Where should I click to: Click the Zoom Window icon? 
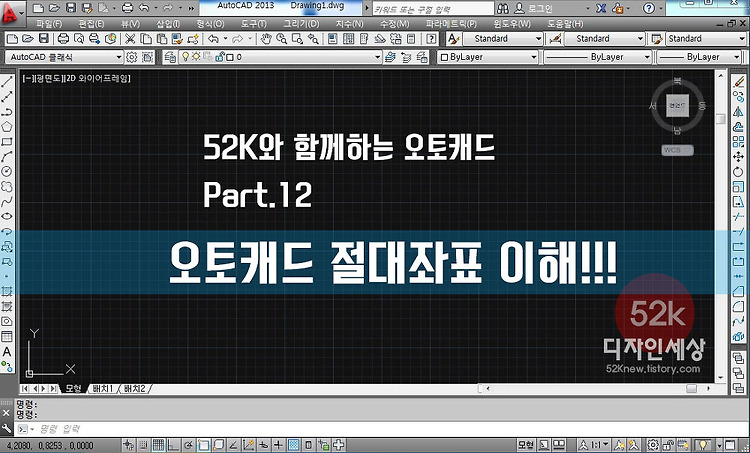(297, 39)
